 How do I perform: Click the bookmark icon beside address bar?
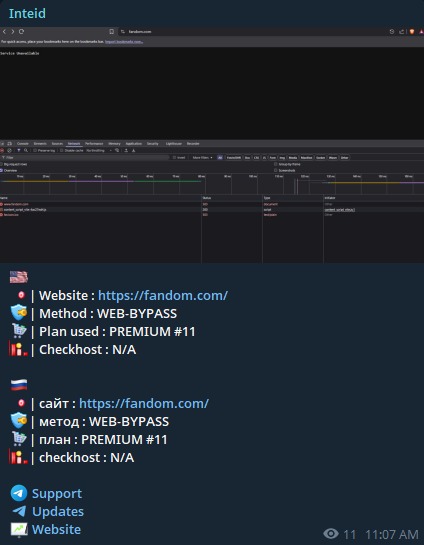(x=112, y=32)
